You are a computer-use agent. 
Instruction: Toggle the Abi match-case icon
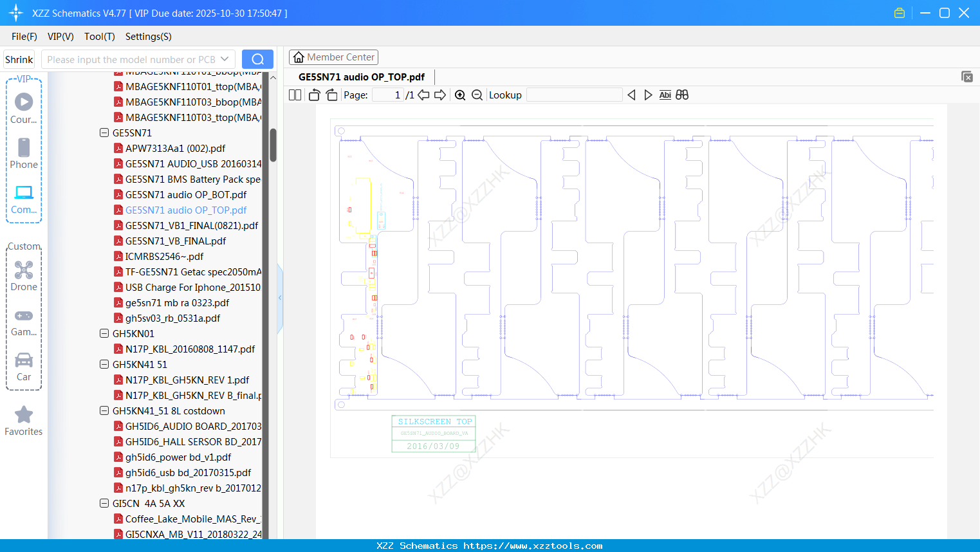click(665, 95)
